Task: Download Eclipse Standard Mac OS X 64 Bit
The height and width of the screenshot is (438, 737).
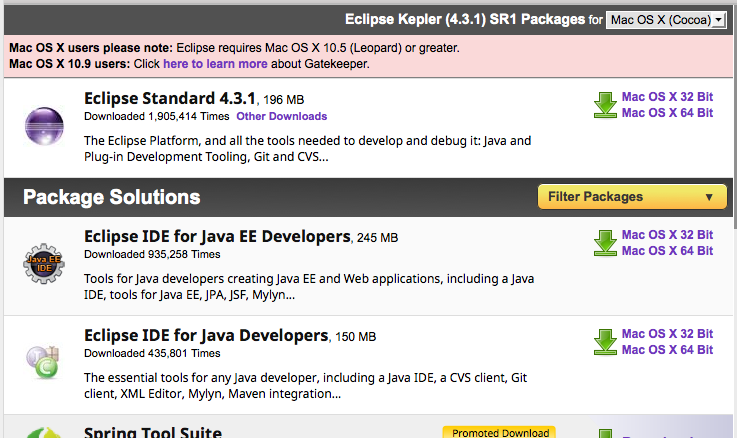Action: [x=667, y=113]
